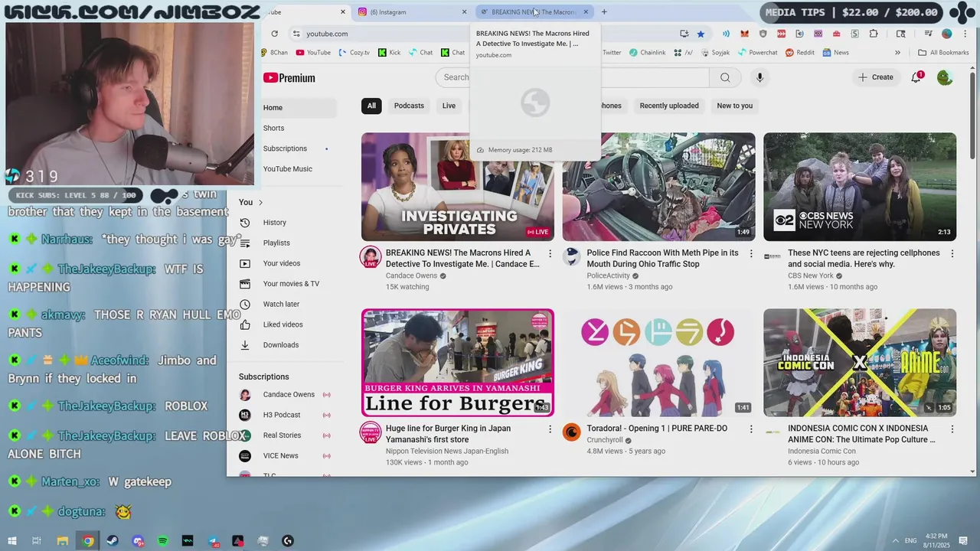Select the Live filter chip
Viewport: 980px width, 551px height.
[449, 106]
